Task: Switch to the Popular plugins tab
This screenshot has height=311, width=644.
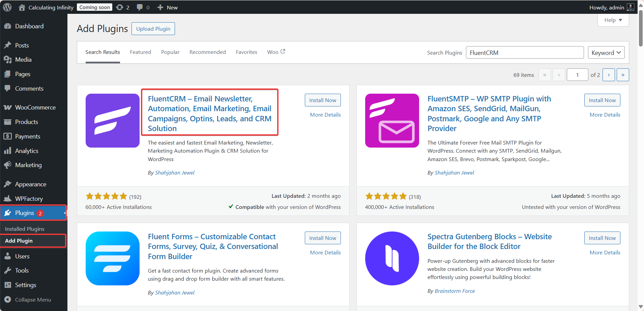Action: [170, 52]
